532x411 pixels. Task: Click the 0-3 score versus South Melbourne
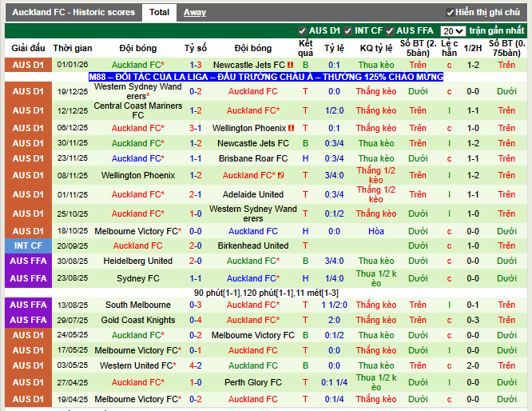[196, 305]
